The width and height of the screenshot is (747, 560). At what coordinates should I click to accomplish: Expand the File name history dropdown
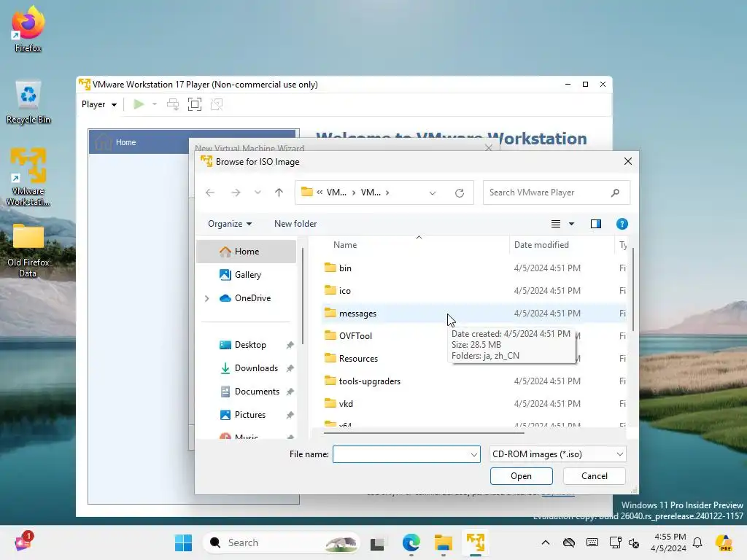click(474, 454)
